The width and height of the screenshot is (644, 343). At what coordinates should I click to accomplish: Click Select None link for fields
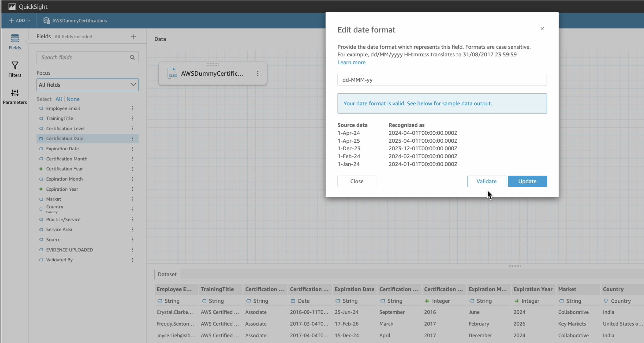tap(73, 99)
